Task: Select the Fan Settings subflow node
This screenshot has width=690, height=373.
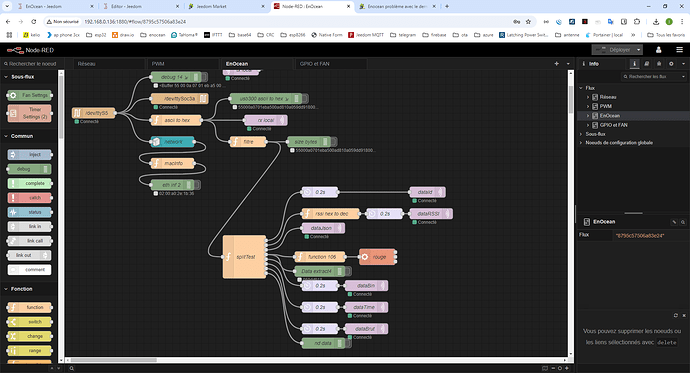Action: click(29, 95)
